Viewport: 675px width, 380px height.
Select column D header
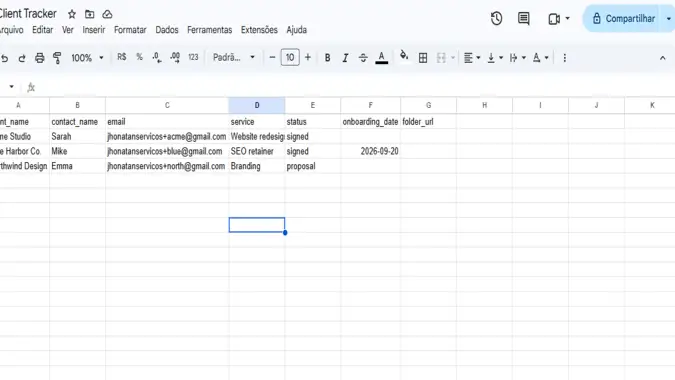pyautogui.click(x=257, y=105)
